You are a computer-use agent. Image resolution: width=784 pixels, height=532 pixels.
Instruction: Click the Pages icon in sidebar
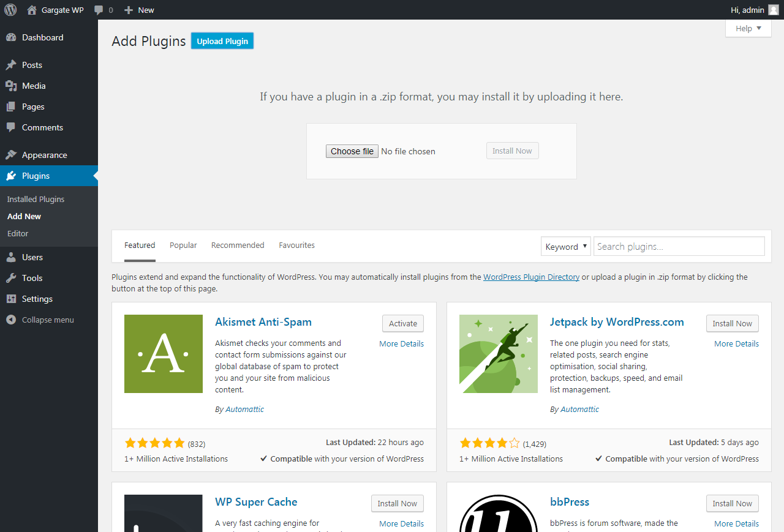pyautogui.click(x=11, y=107)
